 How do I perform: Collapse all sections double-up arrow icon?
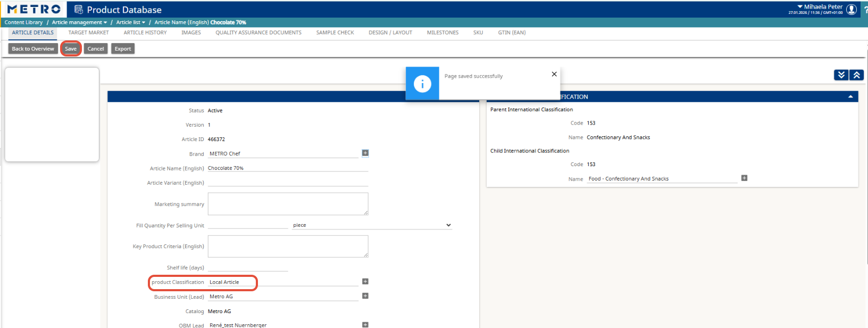(x=856, y=75)
